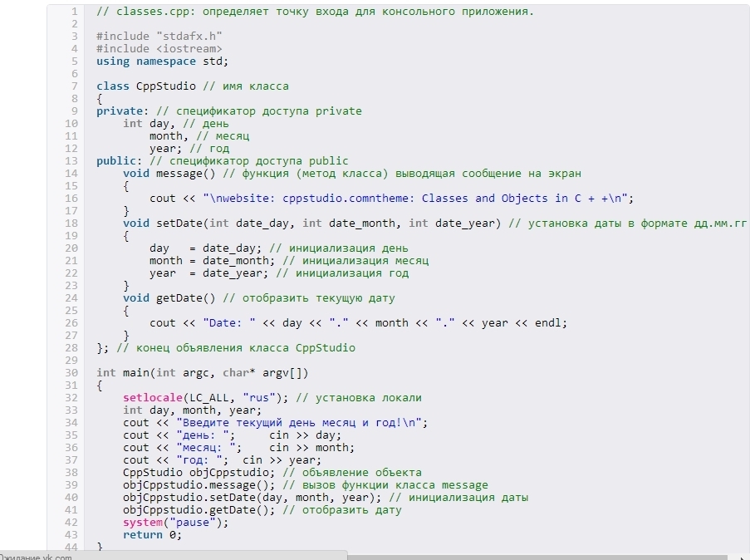Click the assignment "year = date_year;"
The width and height of the screenshot is (750, 560).
pyautogui.click(x=209, y=273)
